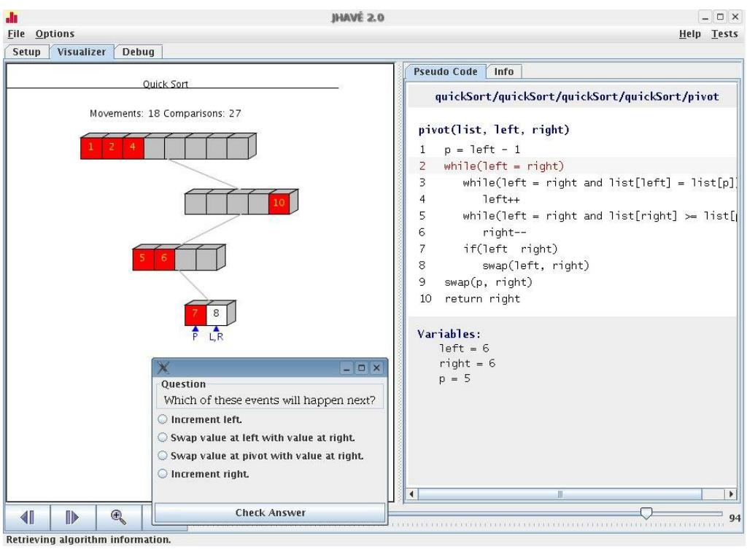Click the red array cell labeled 10
The height and width of the screenshot is (560, 747).
pyautogui.click(x=279, y=203)
